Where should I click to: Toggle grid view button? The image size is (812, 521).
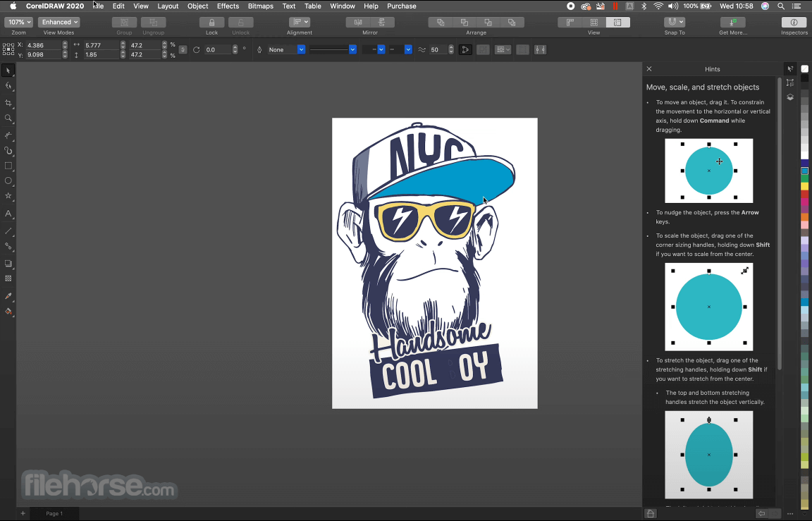click(x=594, y=23)
